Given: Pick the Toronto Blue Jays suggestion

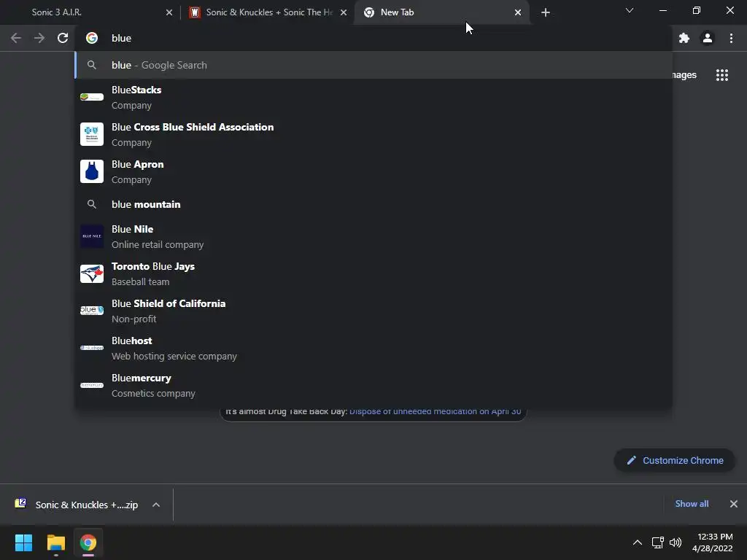Looking at the screenshot, I should [373, 274].
